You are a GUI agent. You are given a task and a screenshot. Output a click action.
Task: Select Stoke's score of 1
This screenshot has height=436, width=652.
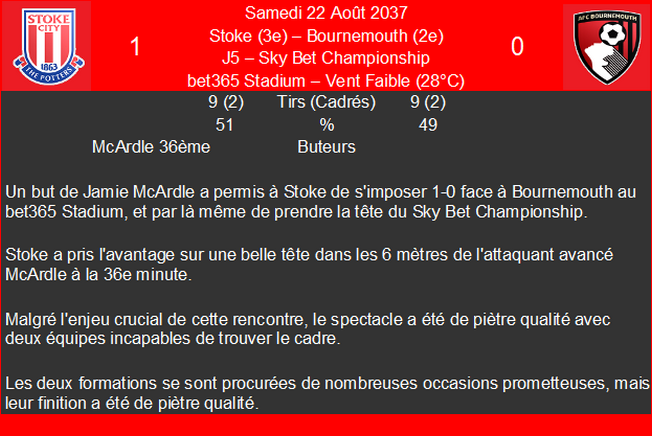pyautogui.click(x=135, y=46)
